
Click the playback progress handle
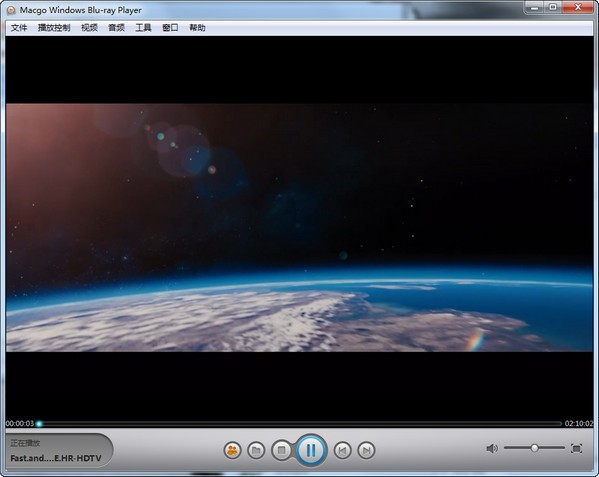[x=39, y=424]
